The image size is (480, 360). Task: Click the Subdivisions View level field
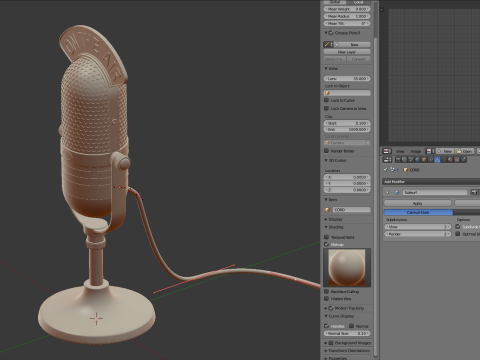pyautogui.click(x=418, y=227)
